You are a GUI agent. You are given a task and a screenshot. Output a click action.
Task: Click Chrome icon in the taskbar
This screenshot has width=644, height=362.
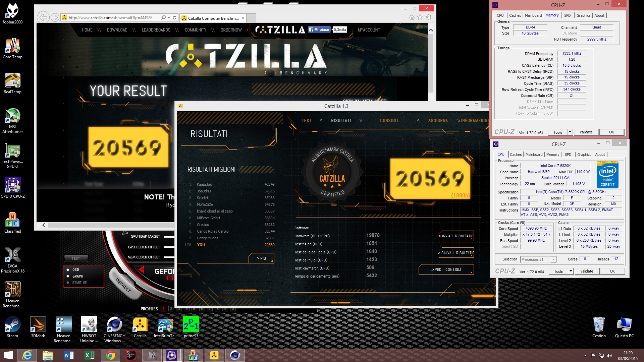point(110,355)
